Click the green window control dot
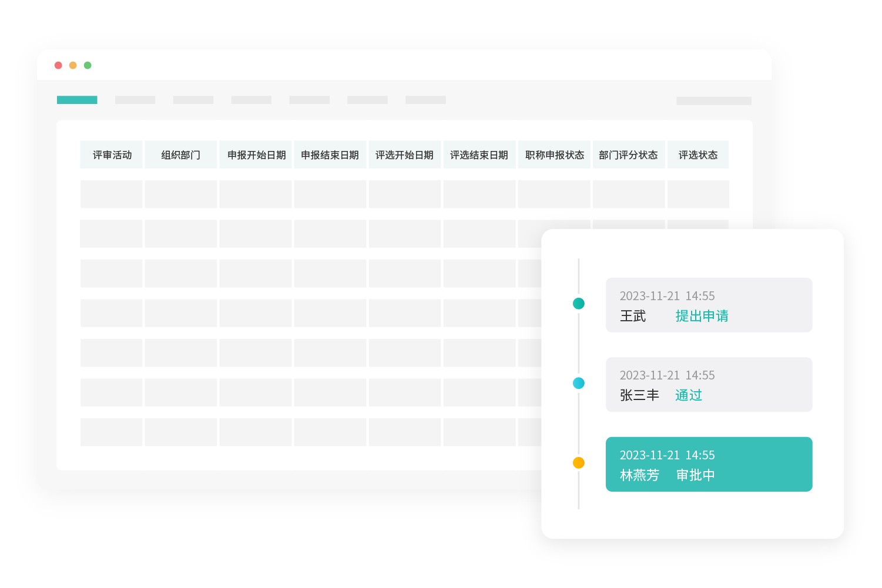The height and width of the screenshot is (588, 882). (x=88, y=65)
